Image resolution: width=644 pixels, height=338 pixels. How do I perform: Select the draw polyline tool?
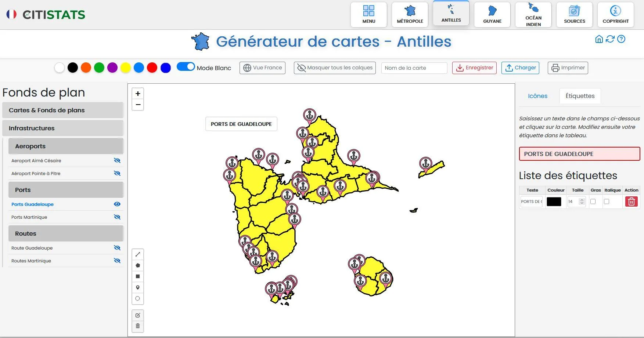138,254
